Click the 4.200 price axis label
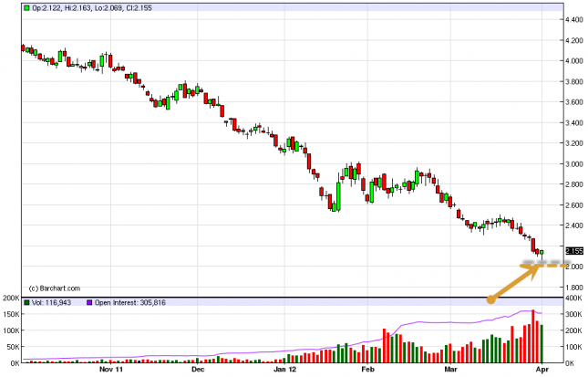Image resolution: width=588 pixels, height=377 pixels. pyautogui.click(x=574, y=40)
